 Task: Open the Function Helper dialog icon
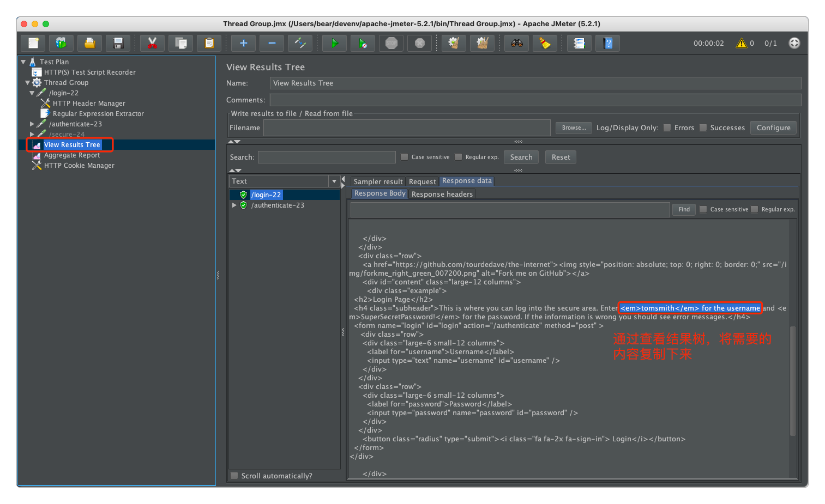pos(579,43)
